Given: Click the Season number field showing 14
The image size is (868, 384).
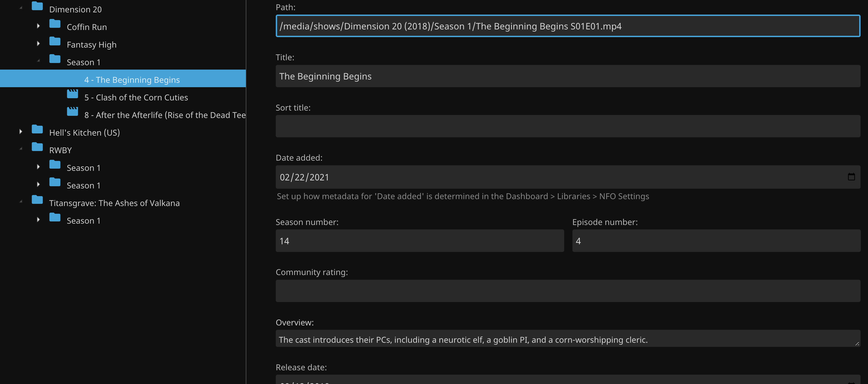Looking at the screenshot, I should point(419,241).
